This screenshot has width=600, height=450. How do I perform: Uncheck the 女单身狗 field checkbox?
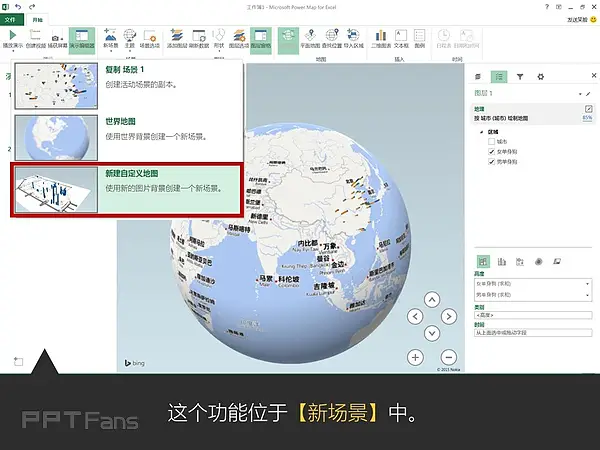[491, 150]
